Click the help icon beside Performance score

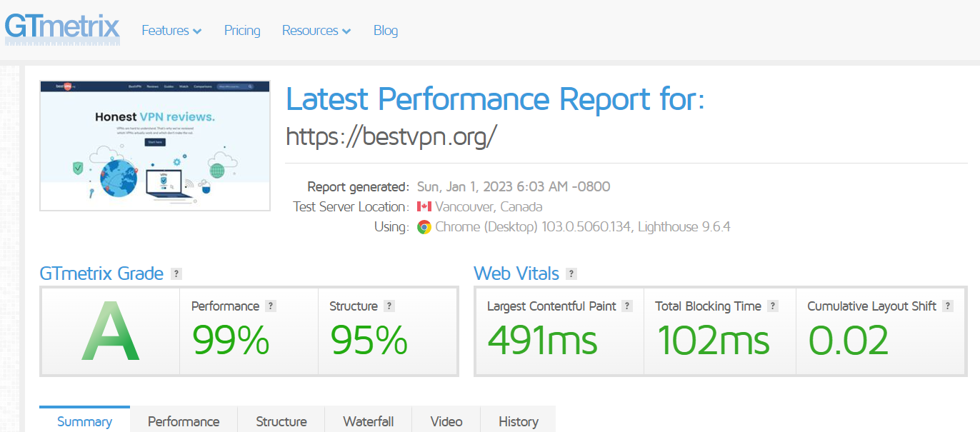[x=271, y=306]
